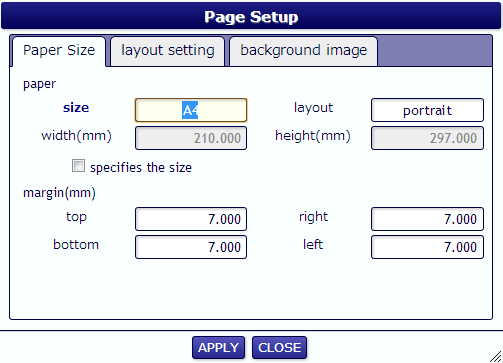This screenshot has width=503, height=363.
Task: Click the top margin input field
Action: click(x=191, y=219)
